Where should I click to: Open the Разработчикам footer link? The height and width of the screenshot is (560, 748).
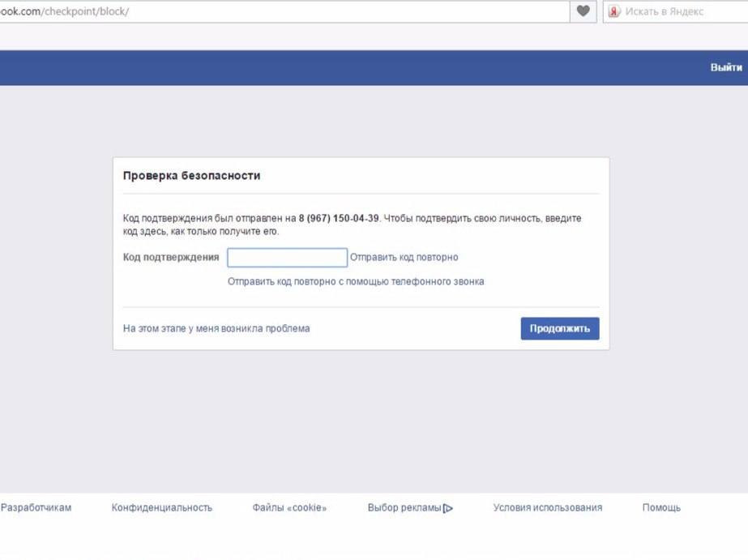pos(36,508)
